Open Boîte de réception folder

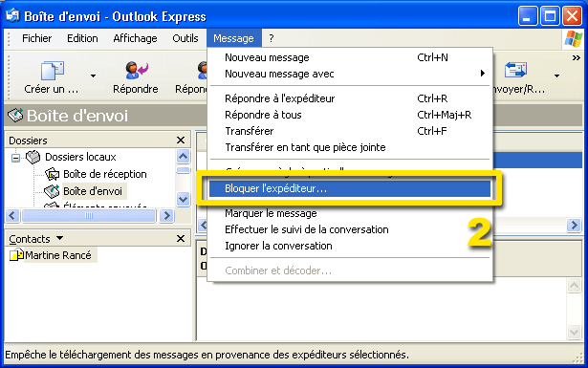(x=105, y=174)
